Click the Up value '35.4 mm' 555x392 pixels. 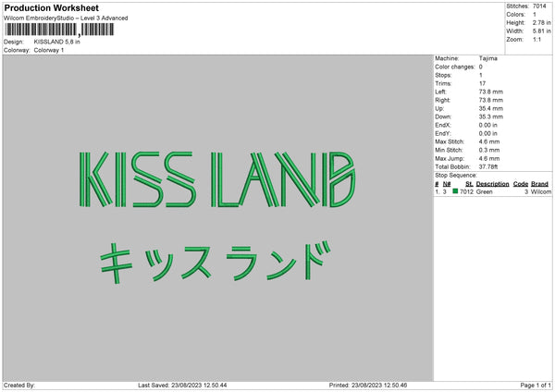tap(491, 108)
